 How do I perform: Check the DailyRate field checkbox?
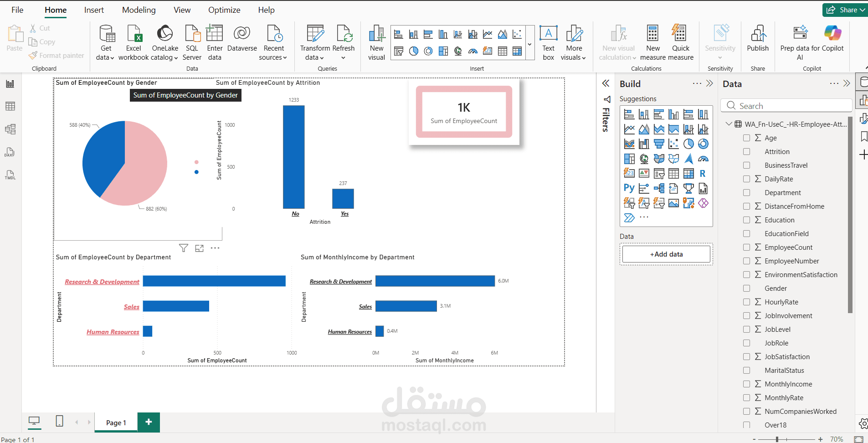(746, 179)
